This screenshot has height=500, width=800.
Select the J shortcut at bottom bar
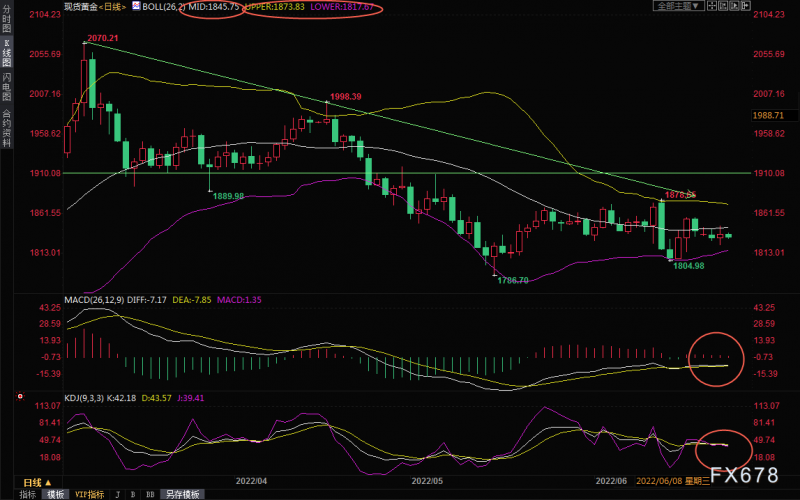tap(118, 494)
